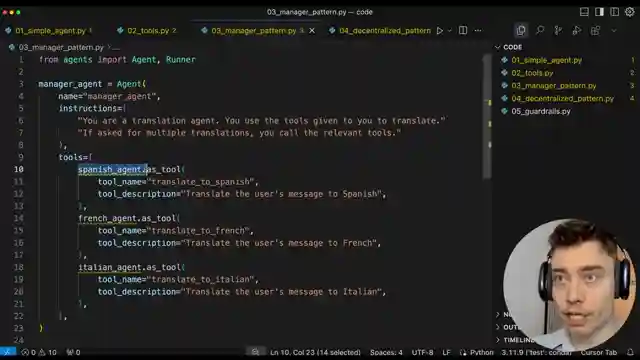Click the ports forwarded indicator showing 0
Screen dimensions: 640x360
pyautogui.click(x=73, y=352)
